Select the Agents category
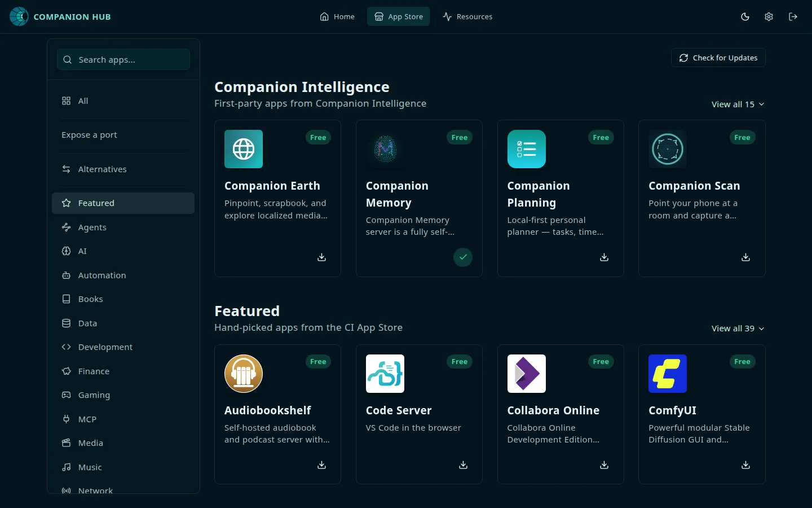812x508 pixels. 123,227
